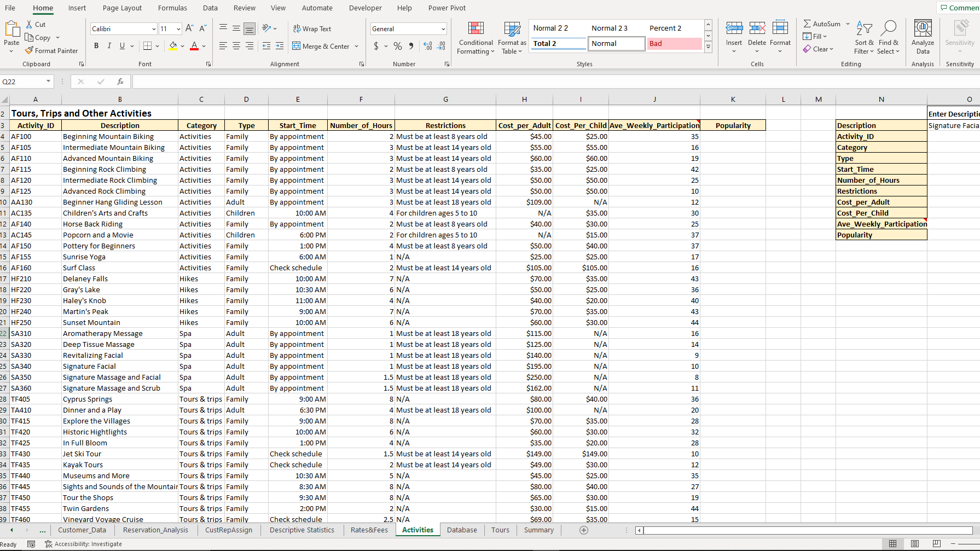Open the font size dropdown
980x551 pixels.
pyautogui.click(x=178, y=29)
